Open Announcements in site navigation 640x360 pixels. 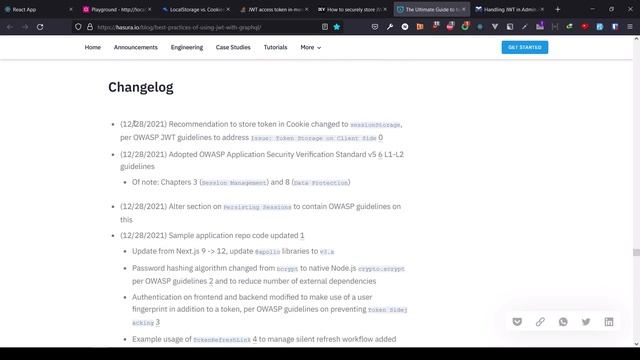(136, 47)
